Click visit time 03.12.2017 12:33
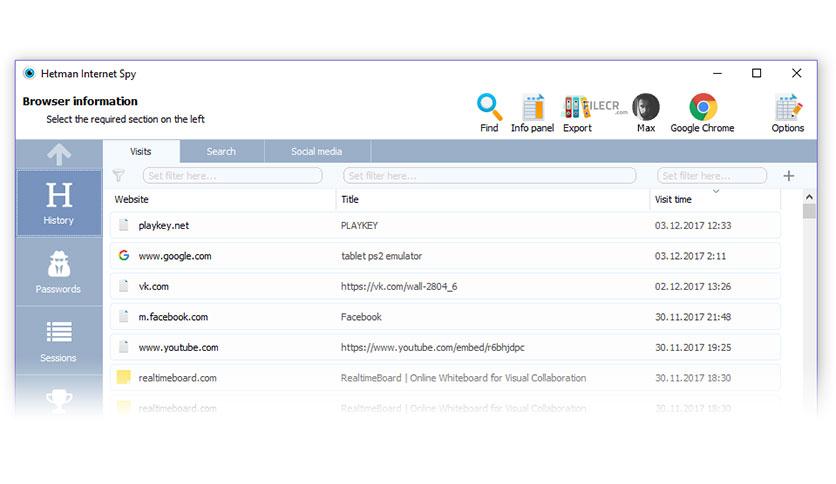 (693, 225)
